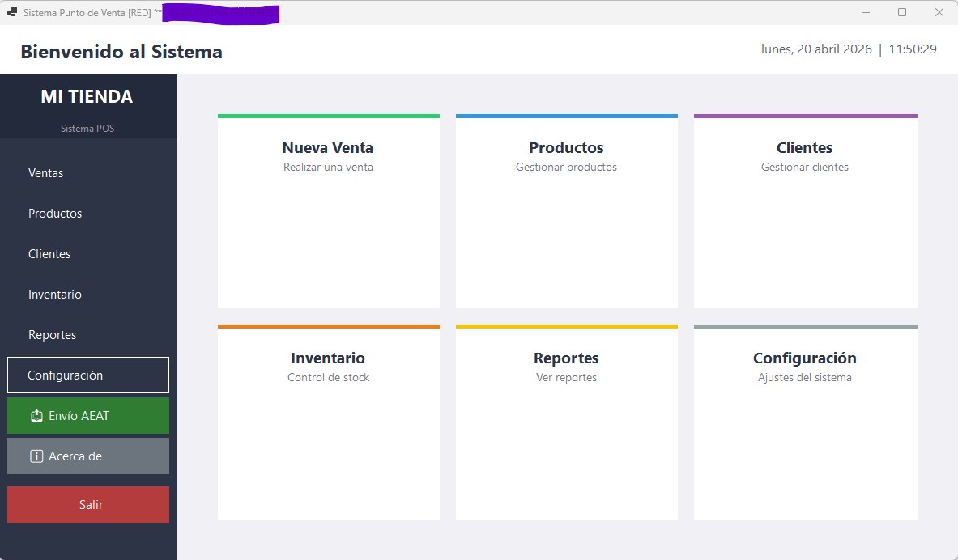Click "Control de stock" description
Screen dimensions: 958x560
click(328, 377)
